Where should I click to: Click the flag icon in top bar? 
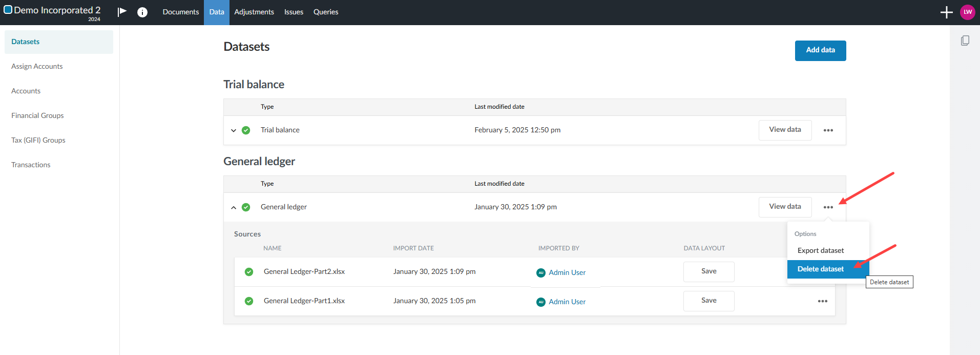122,12
